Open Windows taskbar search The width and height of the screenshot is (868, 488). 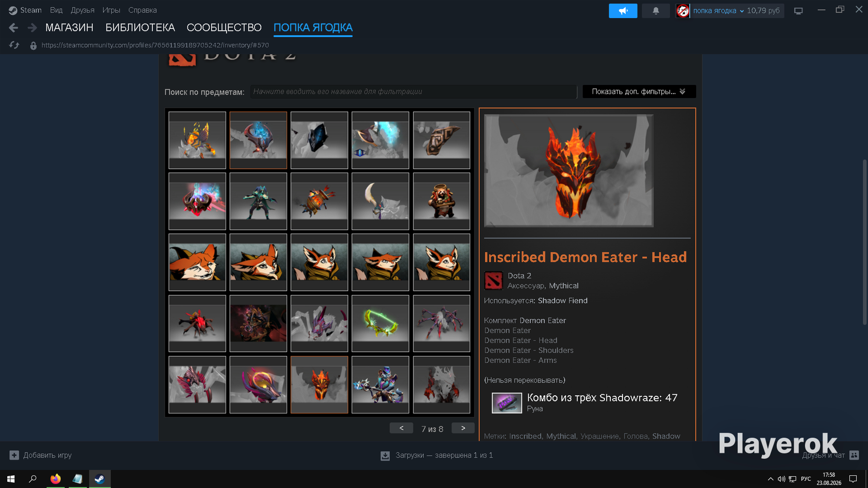(x=33, y=479)
